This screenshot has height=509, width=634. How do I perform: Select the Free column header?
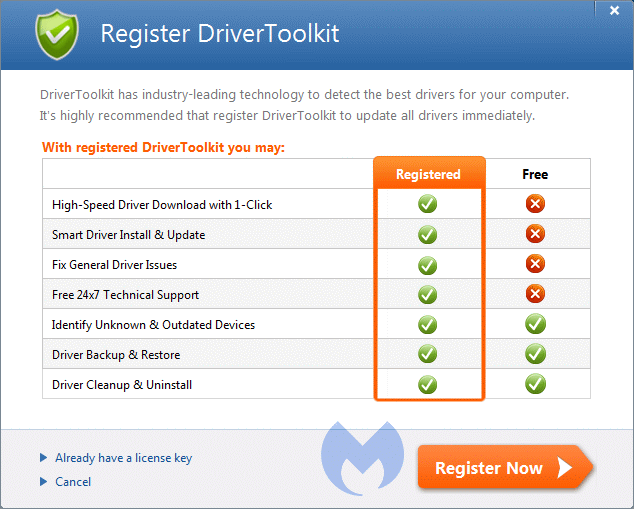[x=535, y=174]
